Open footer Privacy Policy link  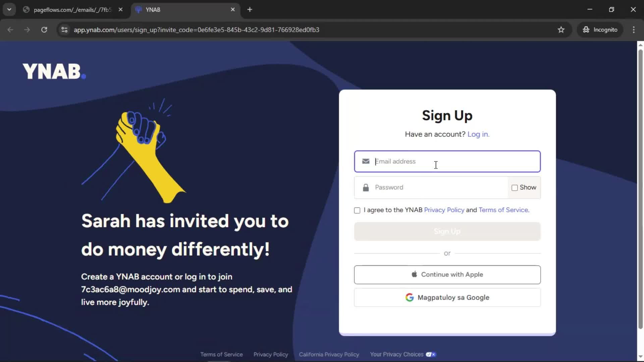[x=271, y=354]
